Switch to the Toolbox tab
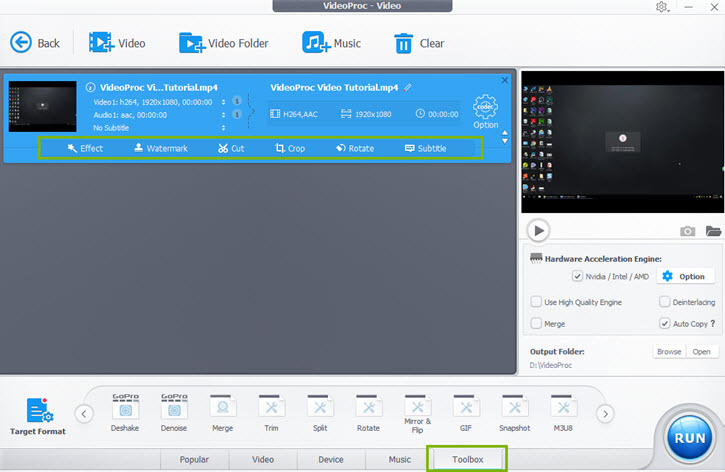Screen dimensions: 725x472 467,460
